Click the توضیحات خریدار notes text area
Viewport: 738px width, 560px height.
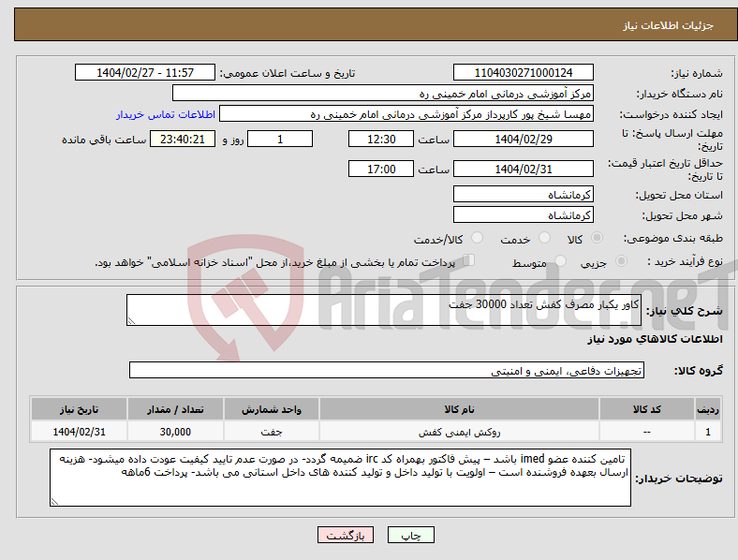[340, 478]
